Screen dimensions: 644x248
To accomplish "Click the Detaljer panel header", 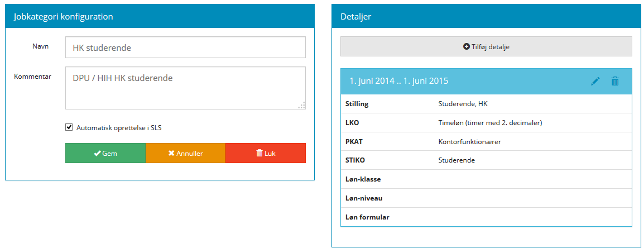I will click(486, 17).
